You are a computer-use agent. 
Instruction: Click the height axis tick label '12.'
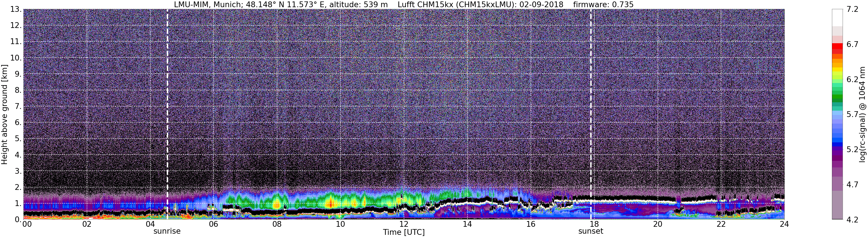(x=16, y=26)
